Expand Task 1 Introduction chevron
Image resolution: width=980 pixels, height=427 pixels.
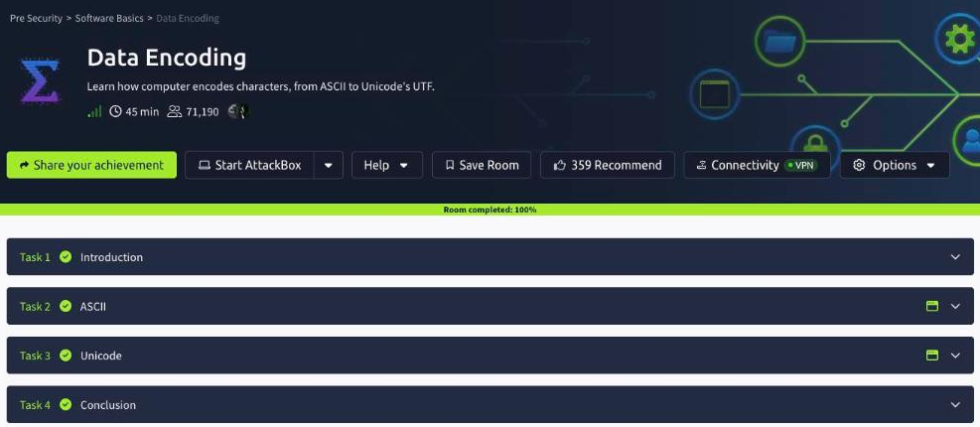[x=955, y=257]
